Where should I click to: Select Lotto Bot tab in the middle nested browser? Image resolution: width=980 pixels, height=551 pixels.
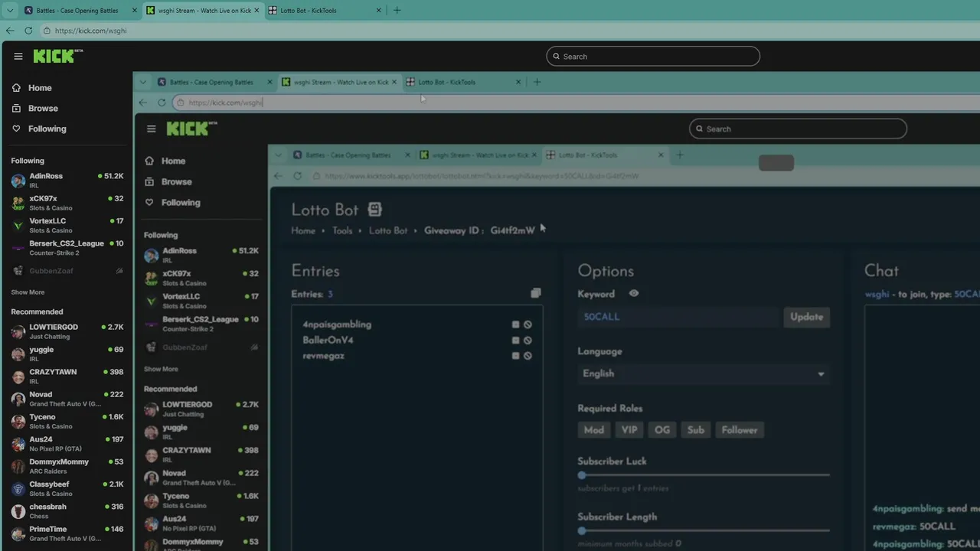click(464, 82)
